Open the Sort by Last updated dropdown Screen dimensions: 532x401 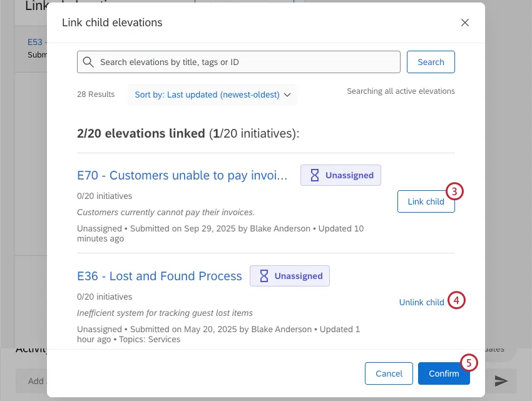point(210,94)
